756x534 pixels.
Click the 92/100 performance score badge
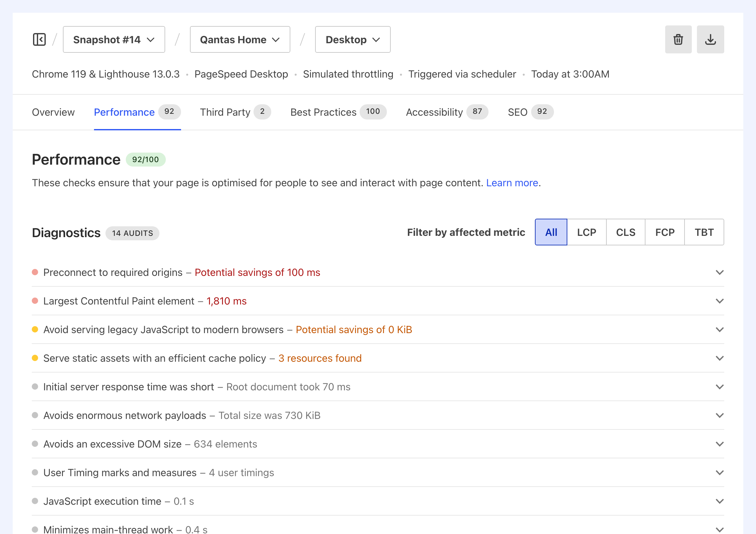pos(146,160)
